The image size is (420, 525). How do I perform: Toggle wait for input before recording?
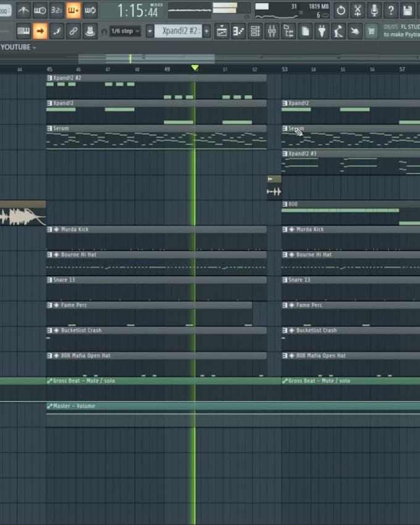40,10
